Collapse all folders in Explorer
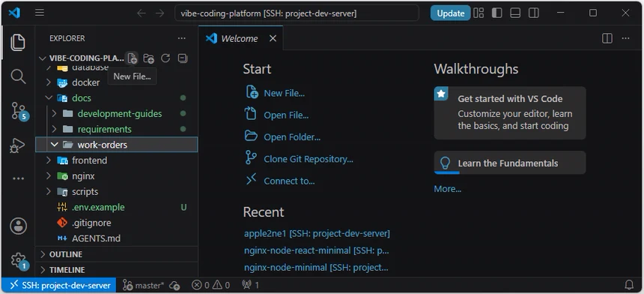644x294 pixels. 183,58
